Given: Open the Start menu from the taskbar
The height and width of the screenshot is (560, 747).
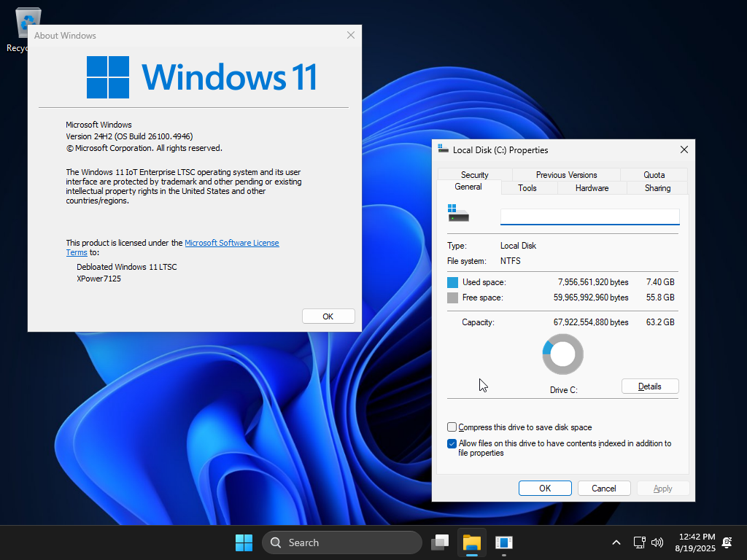Looking at the screenshot, I should 244,542.
